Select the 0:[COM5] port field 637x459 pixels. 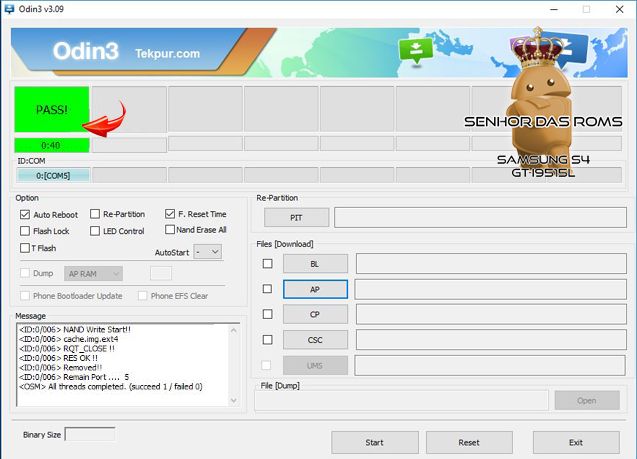pos(52,175)
